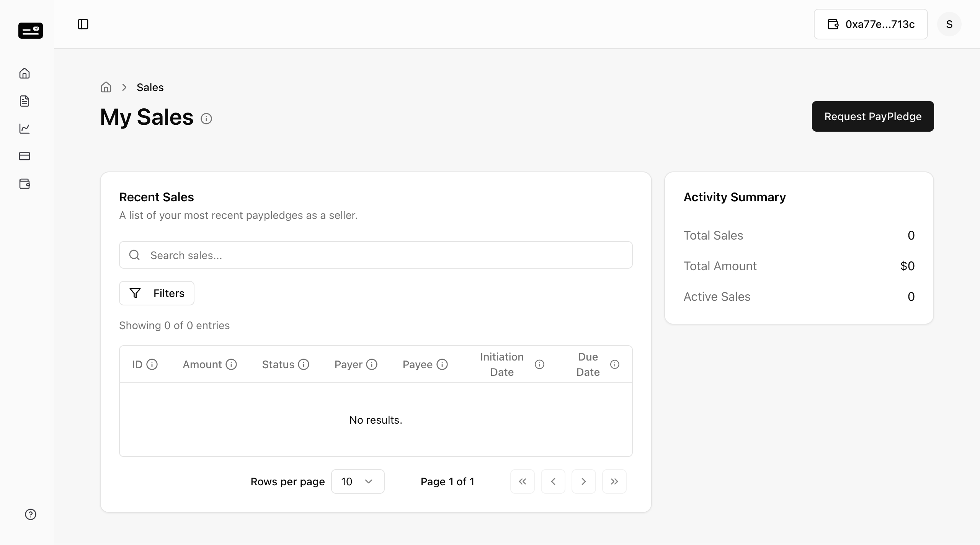Click the info icon next to Initiation Date
Image resolution: width=980 pixels, height=545 pixels.
point(539,364)
